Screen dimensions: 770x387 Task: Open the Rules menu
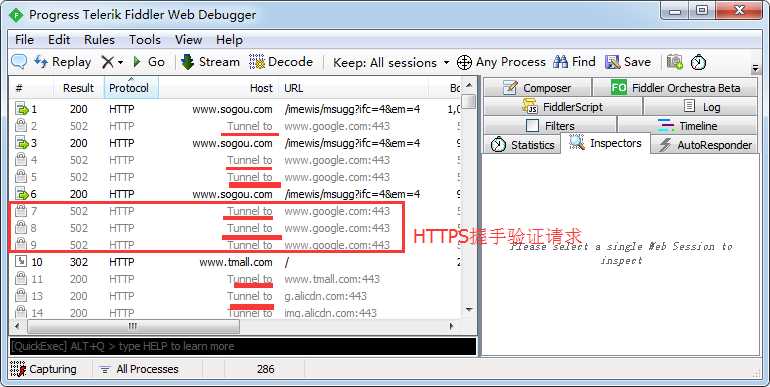point(99,40)
